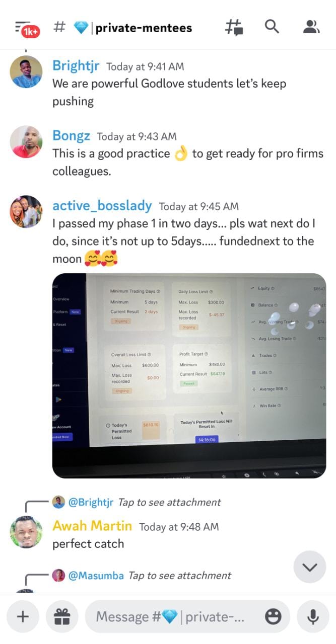Tap the Awah Martin username
The width and height of the screenshot is (336, 644).
pyautogui.click(x=92, y=526)
